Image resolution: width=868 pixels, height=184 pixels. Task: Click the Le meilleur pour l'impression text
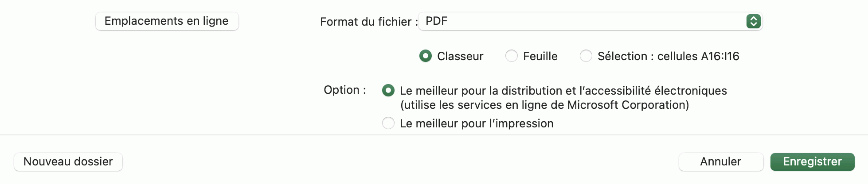pos(477,123)
